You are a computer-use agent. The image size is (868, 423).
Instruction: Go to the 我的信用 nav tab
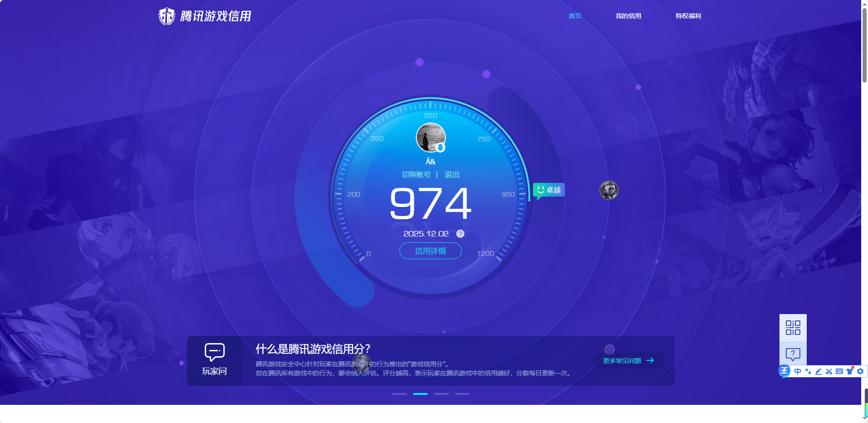pos(628,16)
